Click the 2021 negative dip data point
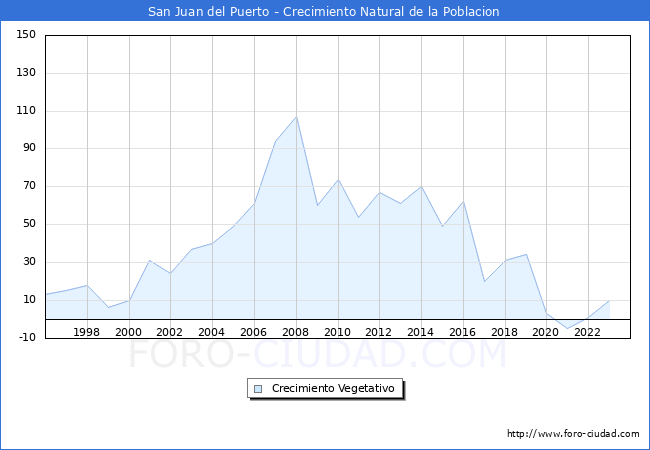650x450 pixels. click(568, 329)
